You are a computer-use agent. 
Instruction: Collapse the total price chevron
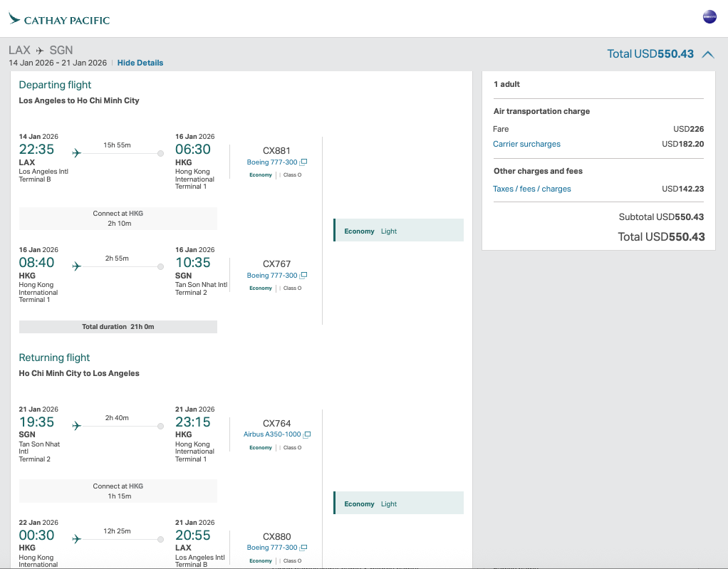click(707, 54)
